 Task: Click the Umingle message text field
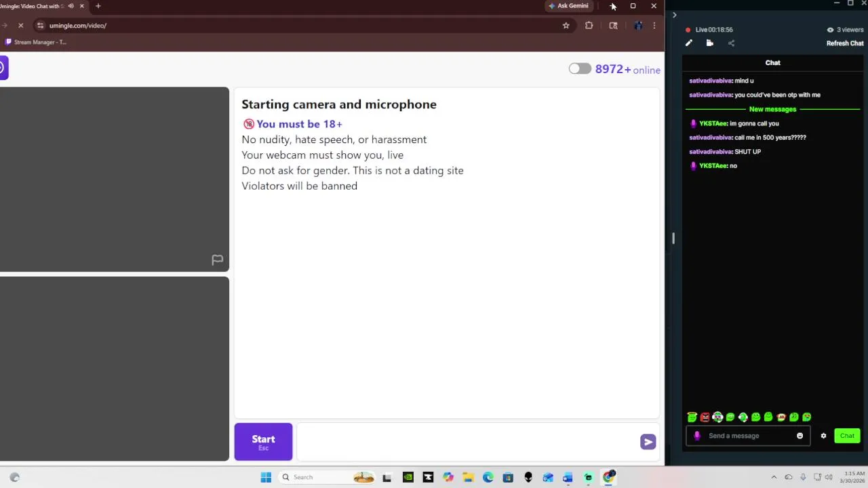pos(468,442)
